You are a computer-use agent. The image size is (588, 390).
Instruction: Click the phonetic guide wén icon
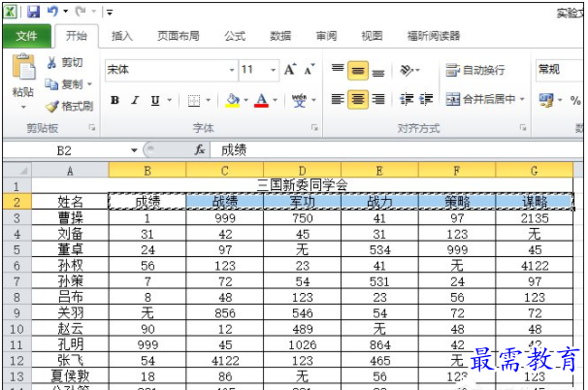click(x=299, y=100)
